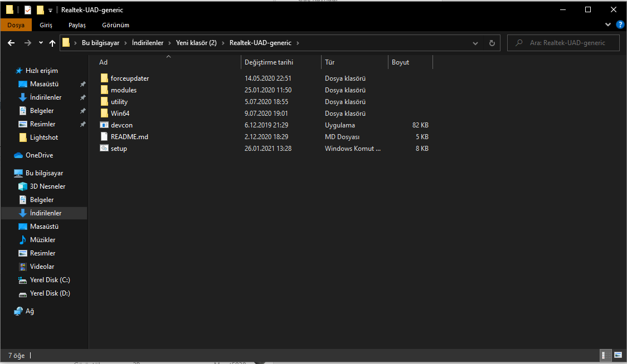Open recent locations dropdown arrow
Screen dimensions: 627x364
41,43
